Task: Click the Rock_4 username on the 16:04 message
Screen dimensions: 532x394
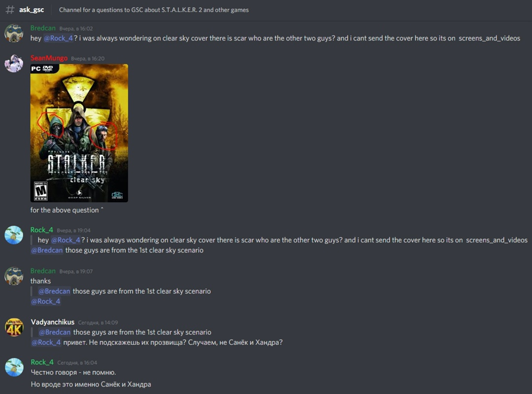Action: point(42,362)
